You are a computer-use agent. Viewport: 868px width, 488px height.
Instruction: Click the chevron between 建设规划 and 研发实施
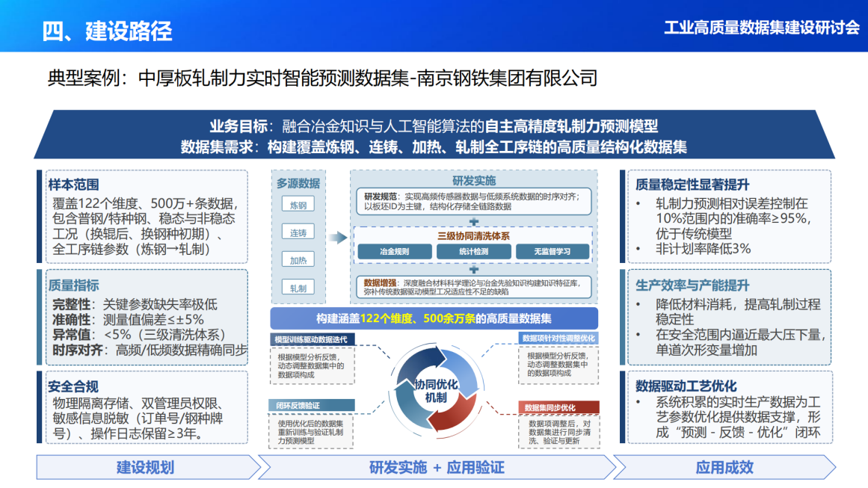262,468
